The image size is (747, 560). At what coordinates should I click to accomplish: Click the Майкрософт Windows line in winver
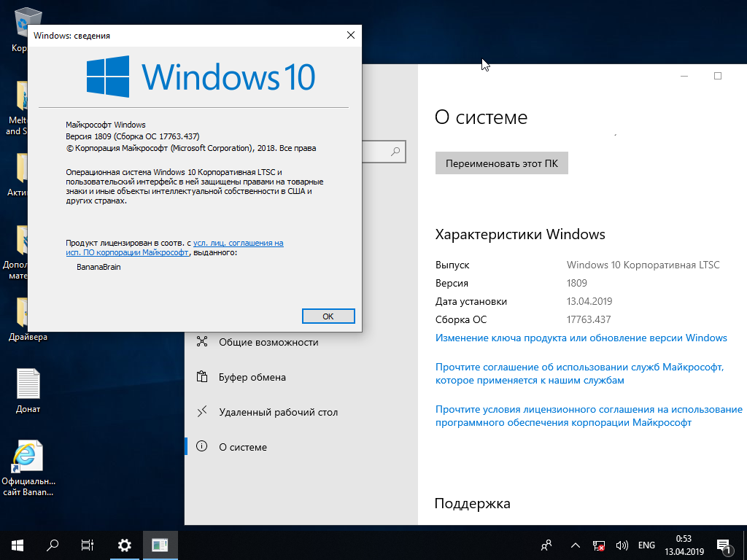(x=106, y=125)
